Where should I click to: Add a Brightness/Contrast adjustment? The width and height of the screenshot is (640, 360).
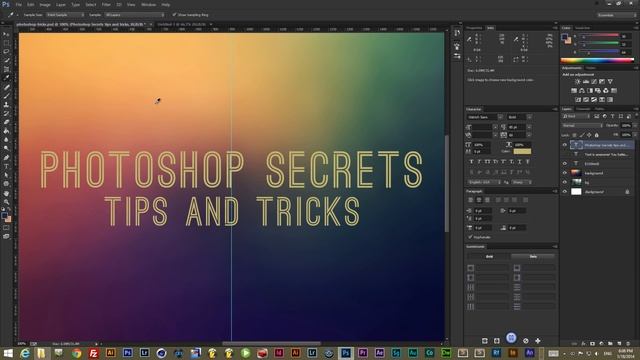click(578, 82)
